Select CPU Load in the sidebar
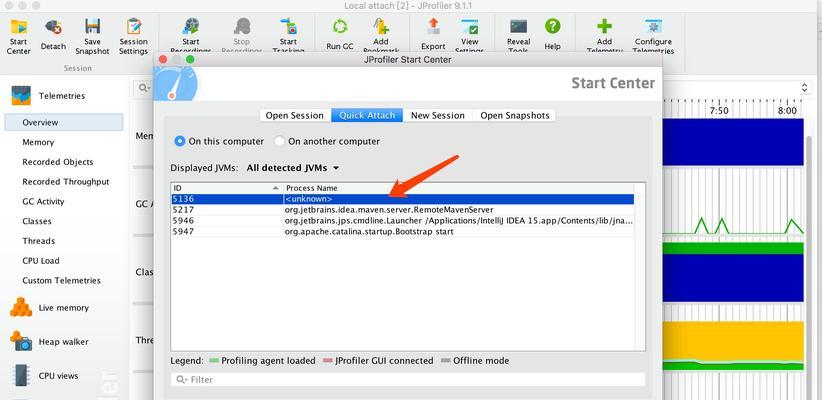The height and width of the screenshot is (400, 822). (41, 261)
